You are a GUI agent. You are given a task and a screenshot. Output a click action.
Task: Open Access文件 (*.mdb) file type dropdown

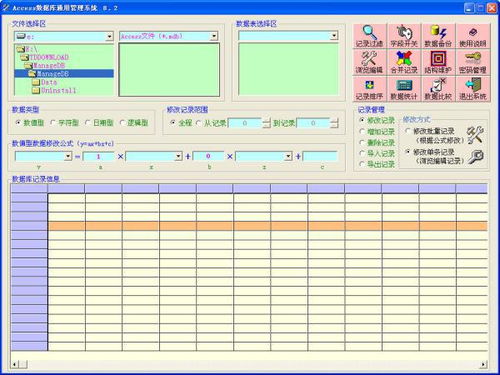pyautogui.click(x=214, y=36)
